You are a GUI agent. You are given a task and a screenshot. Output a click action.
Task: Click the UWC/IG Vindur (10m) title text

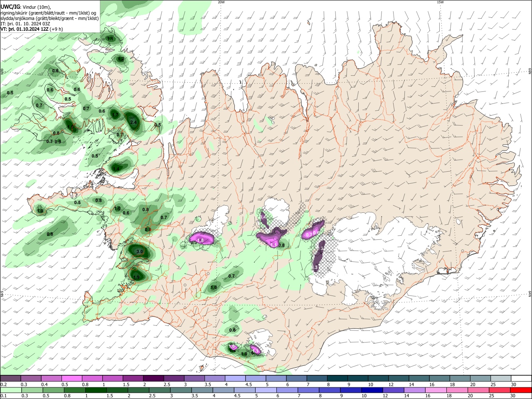25,7
